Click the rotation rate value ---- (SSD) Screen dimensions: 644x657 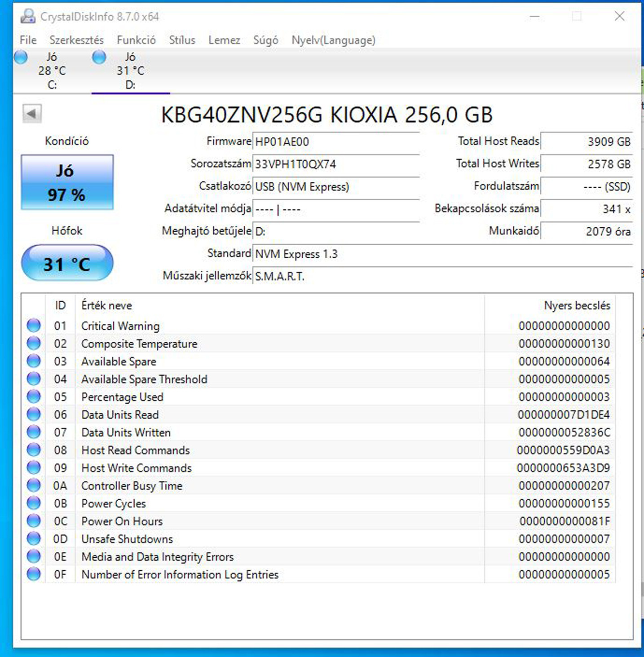pos(586,187)
